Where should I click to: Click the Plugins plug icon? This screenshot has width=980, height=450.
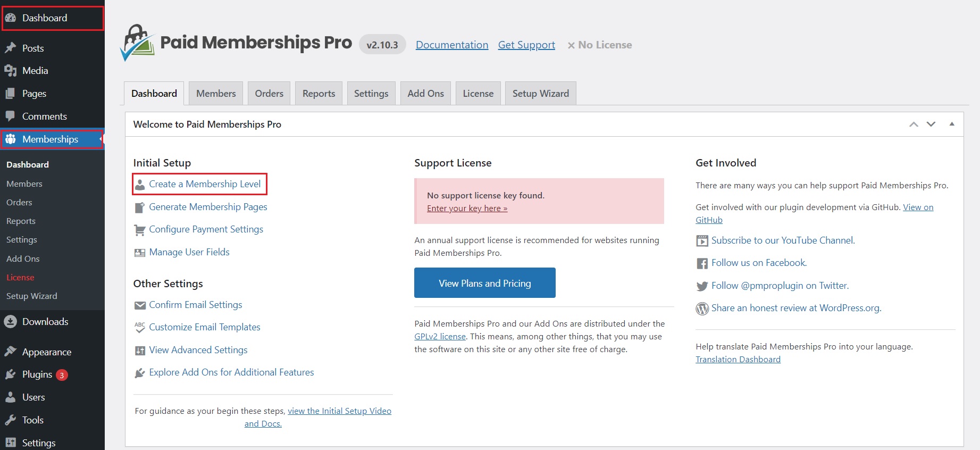click(10, 374)
